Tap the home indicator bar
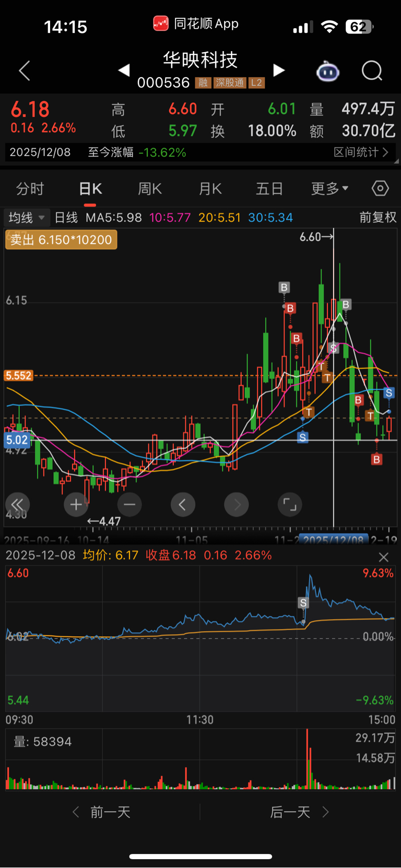 point(200,857)
